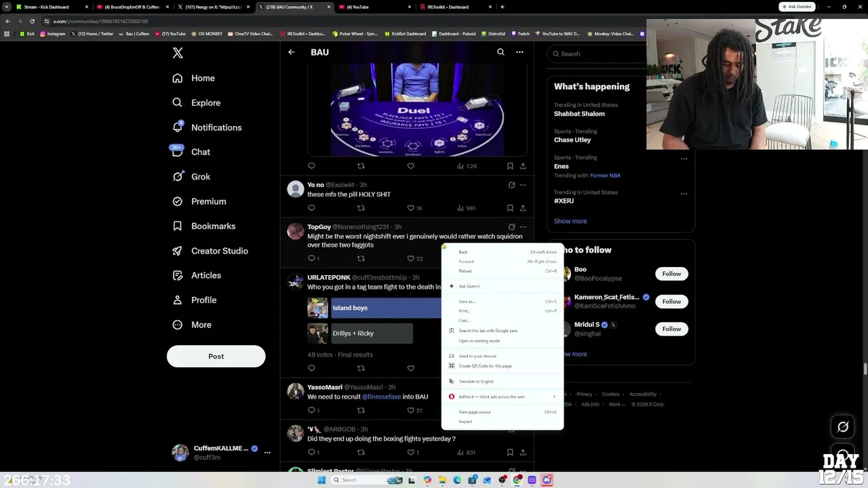The height and width of the screenshot is (488, 868).
Task: Bookmark the Duel blackjack video post
Action: click(510, 166)
